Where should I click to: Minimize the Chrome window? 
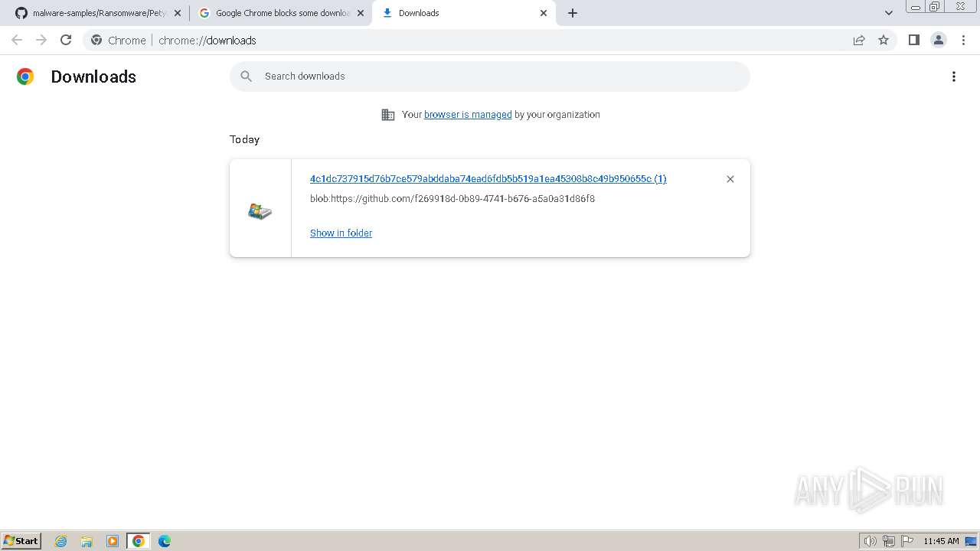click(x=915, y=7)
